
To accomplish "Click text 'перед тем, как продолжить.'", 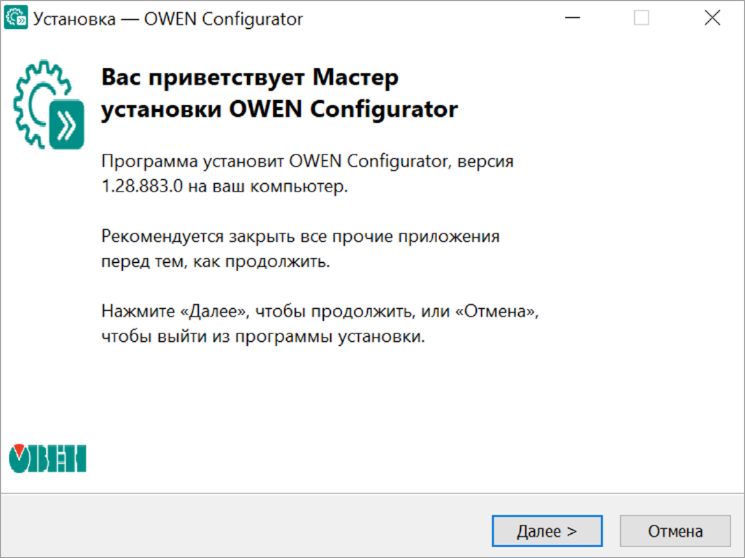I will click(x=215, y=261).
